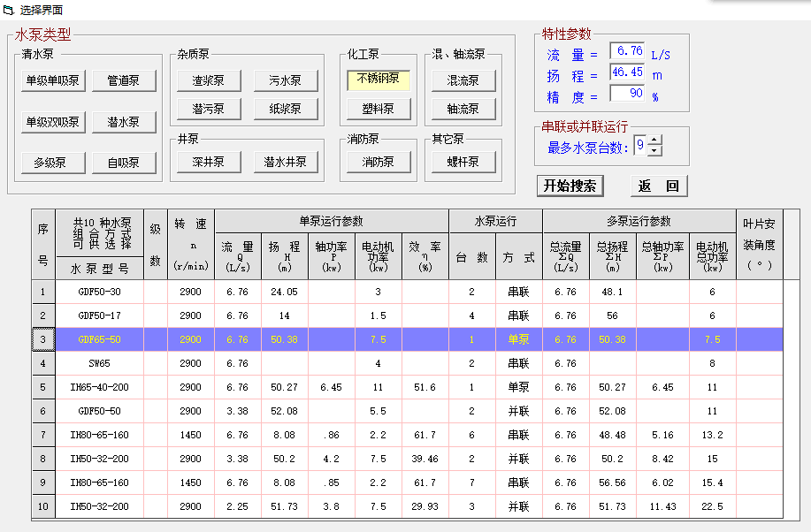Select the 深井泵 button
811x532 pixels.
pyautogui.click(x=209, y=162)
